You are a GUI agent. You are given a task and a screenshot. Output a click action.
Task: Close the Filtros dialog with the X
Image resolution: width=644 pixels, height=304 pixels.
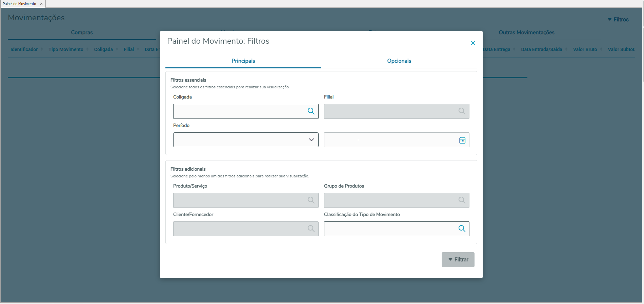(x=473, y=43)
